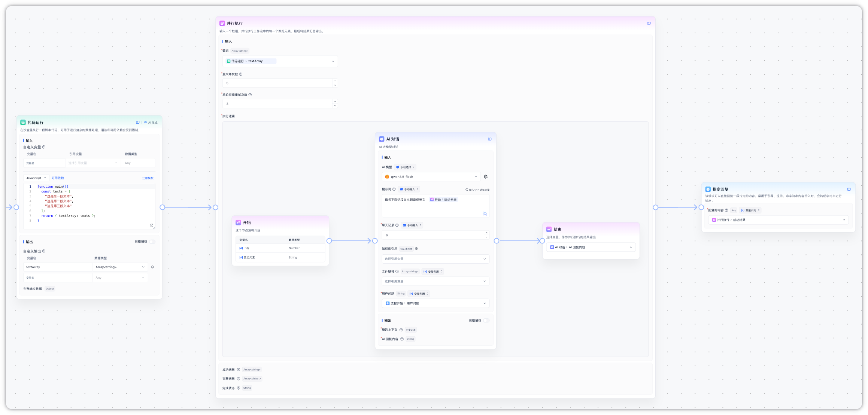Click the 可用依赖 link

58,178
